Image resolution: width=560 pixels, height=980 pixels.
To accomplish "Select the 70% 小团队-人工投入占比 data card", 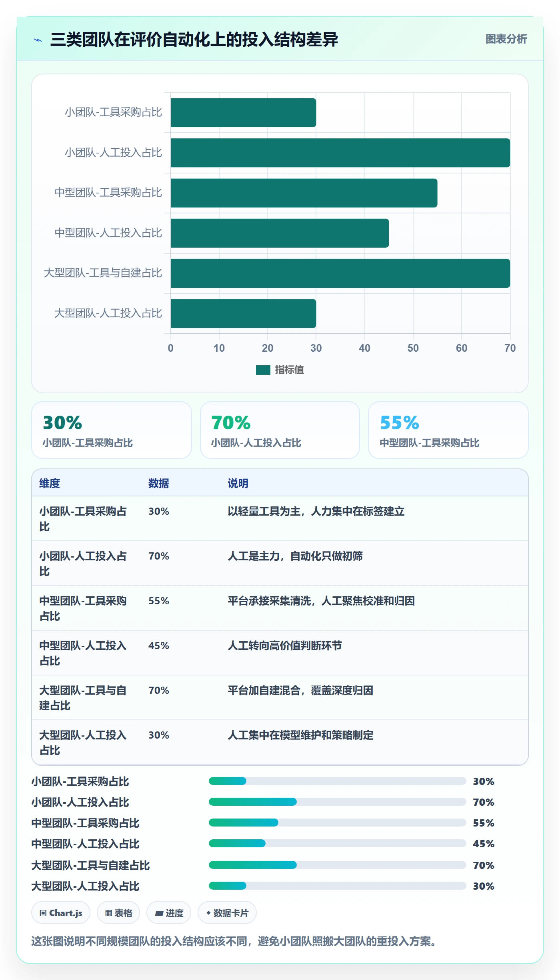I will [280, 430].
